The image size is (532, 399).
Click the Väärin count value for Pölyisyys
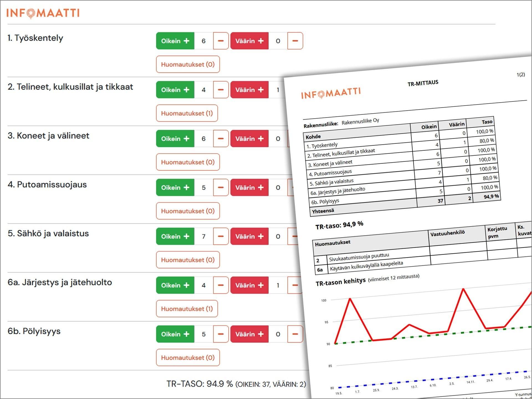pyautogui.click(x=278, y=334)
